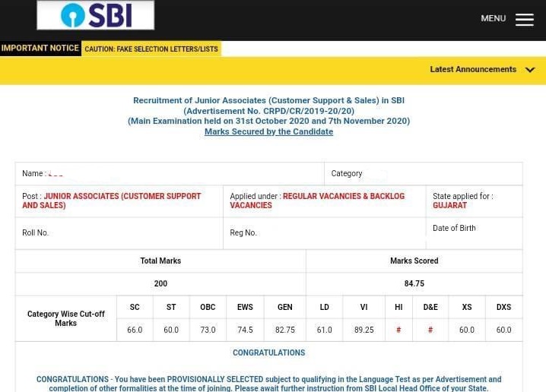Click the DXS column header
The height and width of the screenshot is (392, 546).
503,307
